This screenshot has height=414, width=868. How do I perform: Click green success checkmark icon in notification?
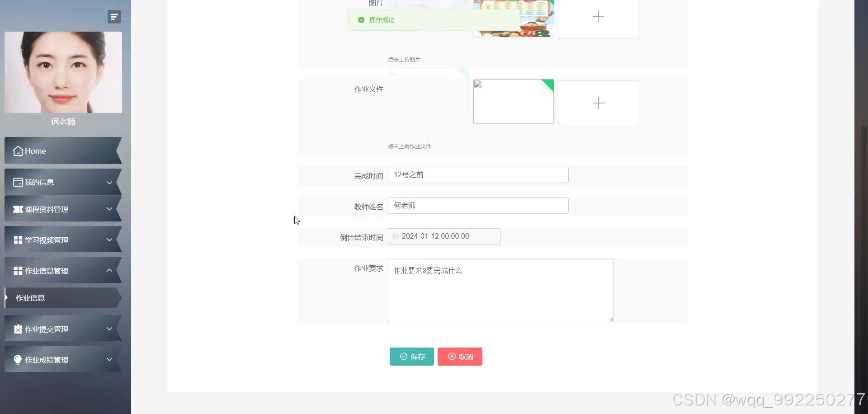point(361,20)
